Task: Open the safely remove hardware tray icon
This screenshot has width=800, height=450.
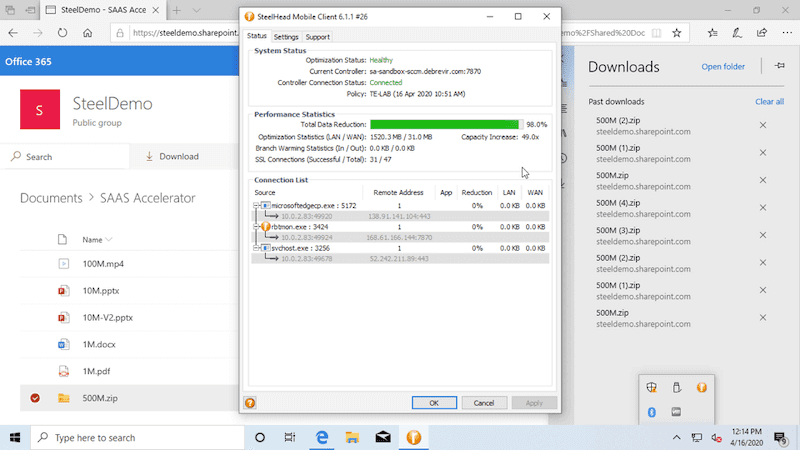Action: click(677, 388)
